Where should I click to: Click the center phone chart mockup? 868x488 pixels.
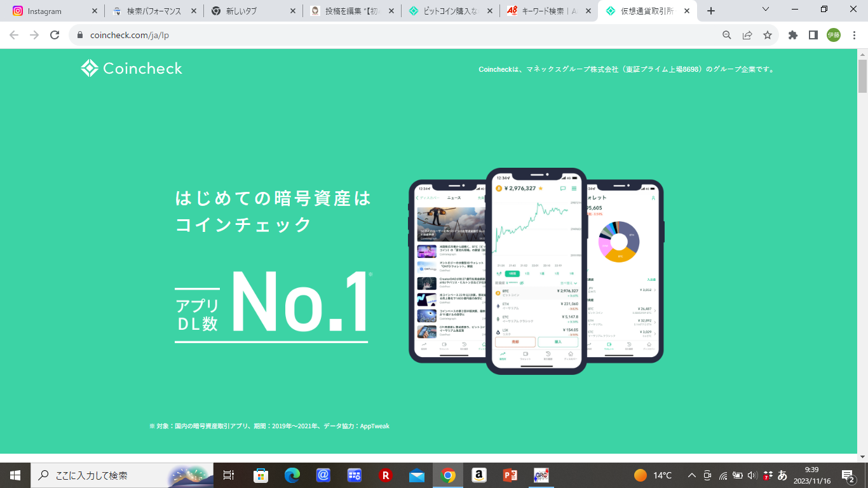click(536, 271)
